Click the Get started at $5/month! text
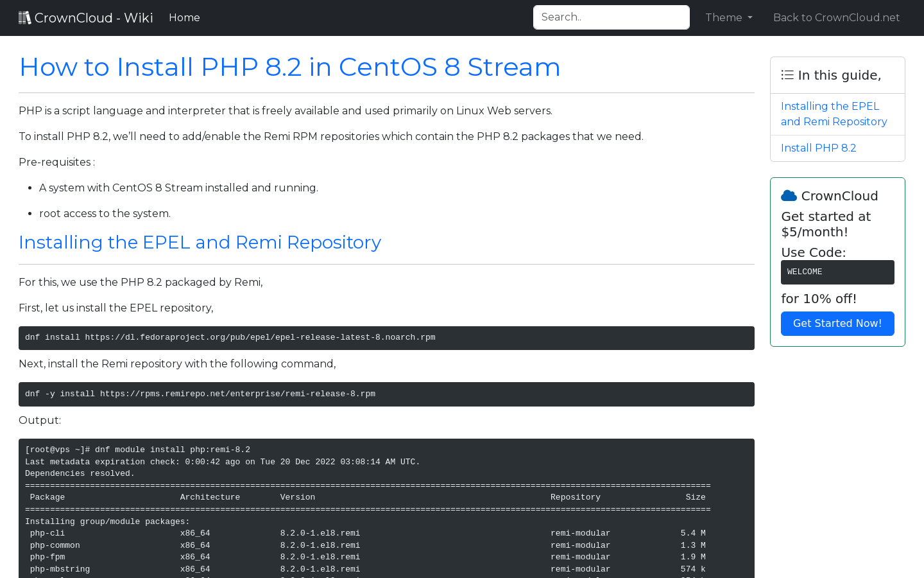 [x=826, y=224]
